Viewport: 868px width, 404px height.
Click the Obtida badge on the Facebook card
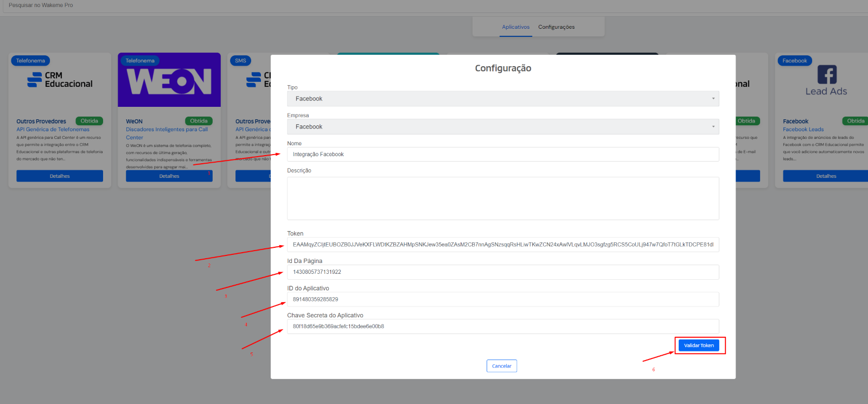click(x=856, y=121)
